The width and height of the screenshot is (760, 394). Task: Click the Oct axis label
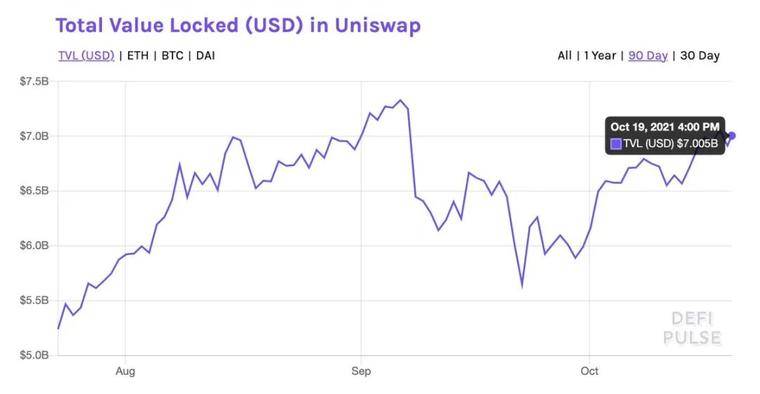(589, 371)
